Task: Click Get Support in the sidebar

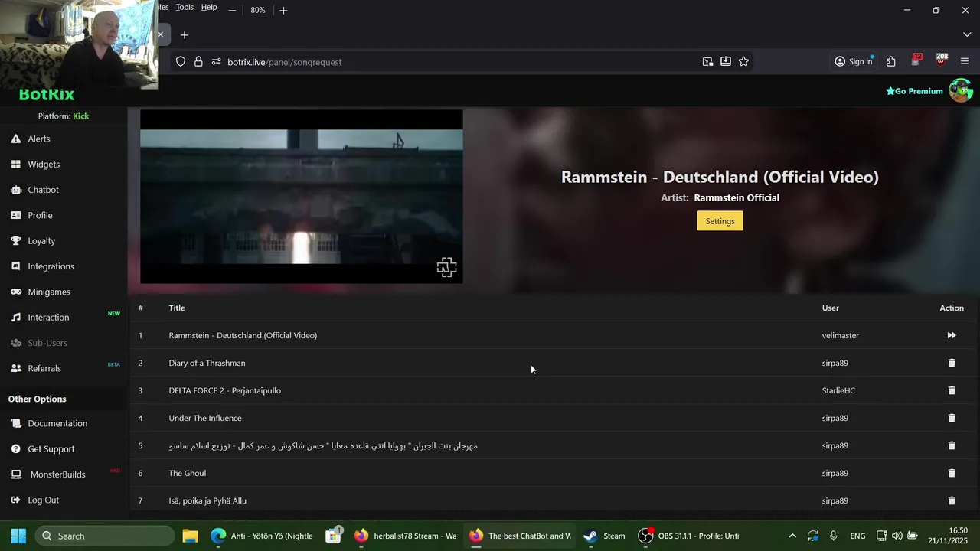Action: click(x=51, y=448)
